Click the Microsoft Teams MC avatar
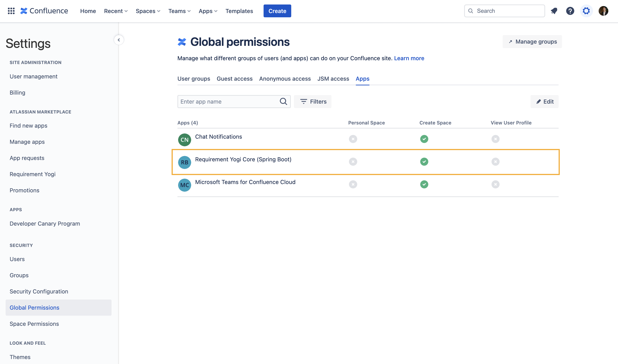This screenshot has width=618, height=364. tap(185, 185)
